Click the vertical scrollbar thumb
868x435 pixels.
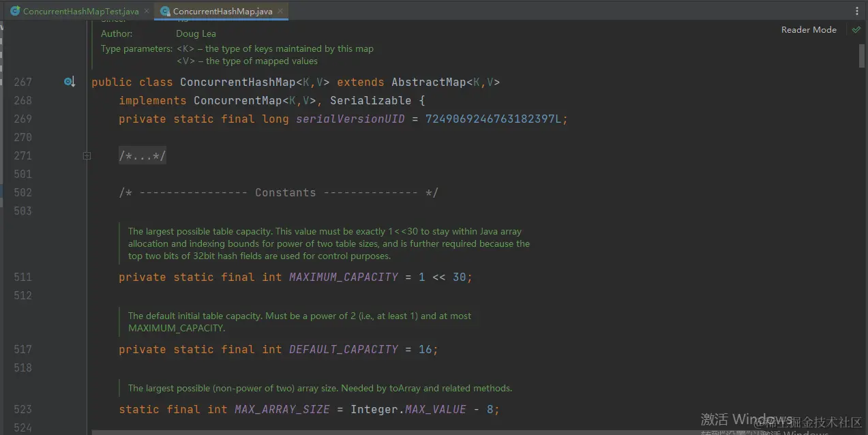point(862,55)
